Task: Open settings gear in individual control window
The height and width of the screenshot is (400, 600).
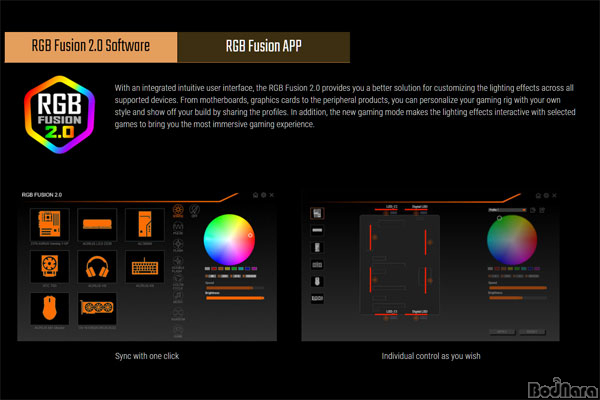Action: [546, 195]
